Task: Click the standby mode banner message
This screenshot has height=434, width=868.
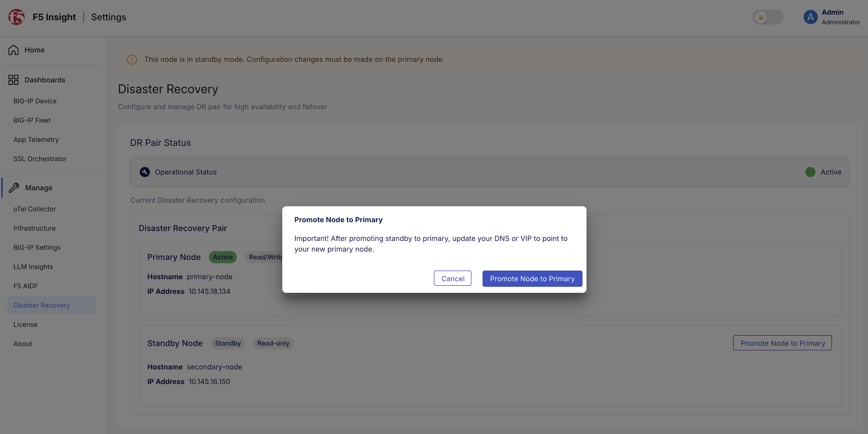Action: 294,59
